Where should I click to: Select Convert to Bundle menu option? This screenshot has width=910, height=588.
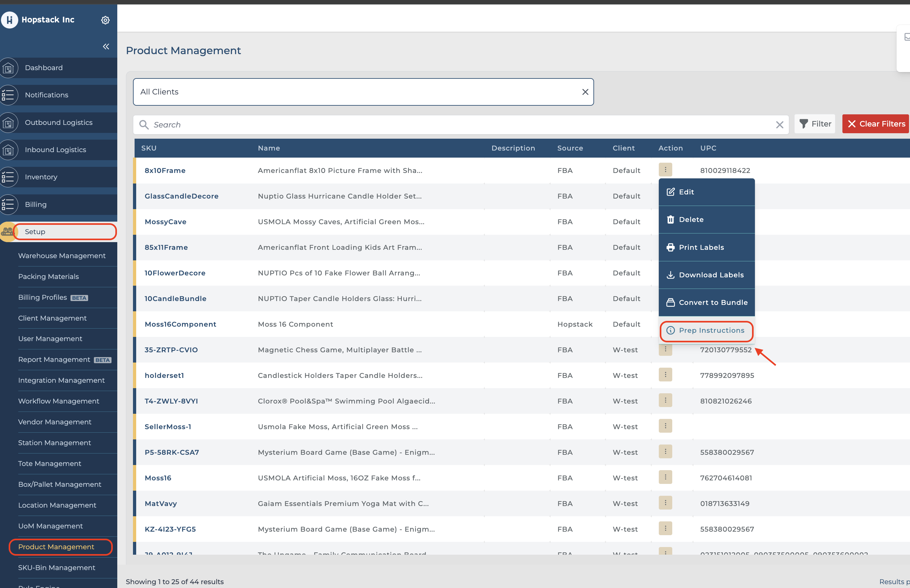click(x=707, y=302)
